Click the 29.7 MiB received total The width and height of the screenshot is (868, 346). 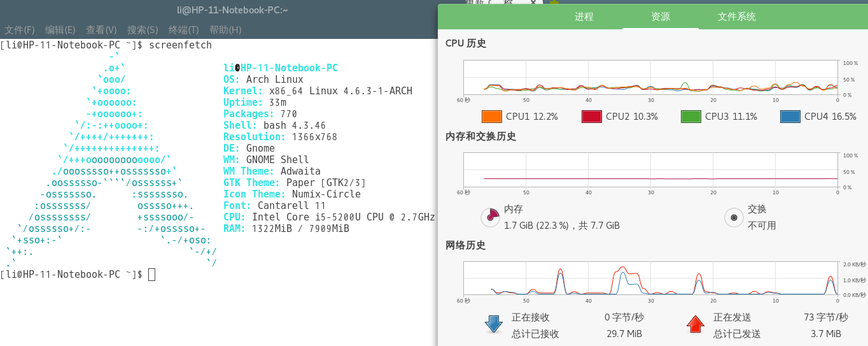623,334
